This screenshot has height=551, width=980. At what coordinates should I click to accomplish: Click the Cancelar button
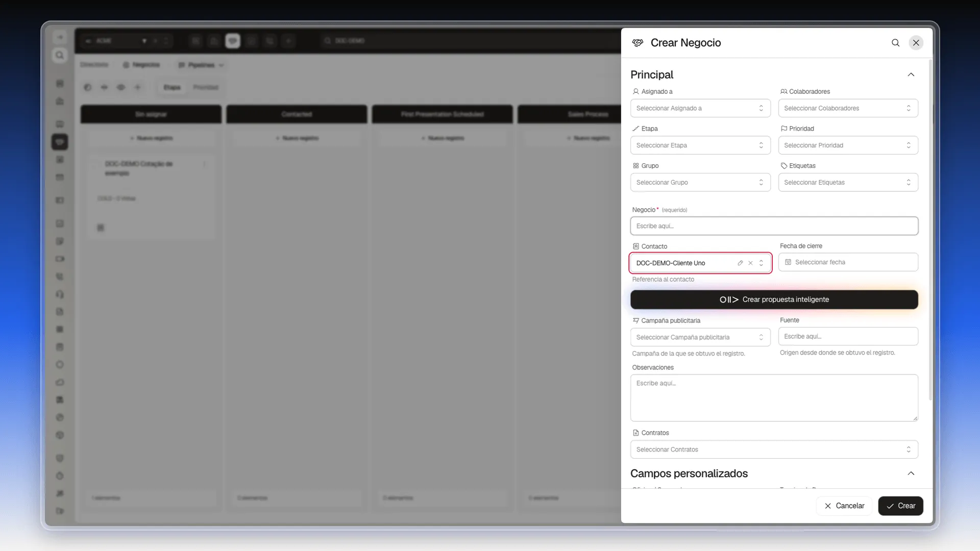pyautogui.click(x=844, y=506)
